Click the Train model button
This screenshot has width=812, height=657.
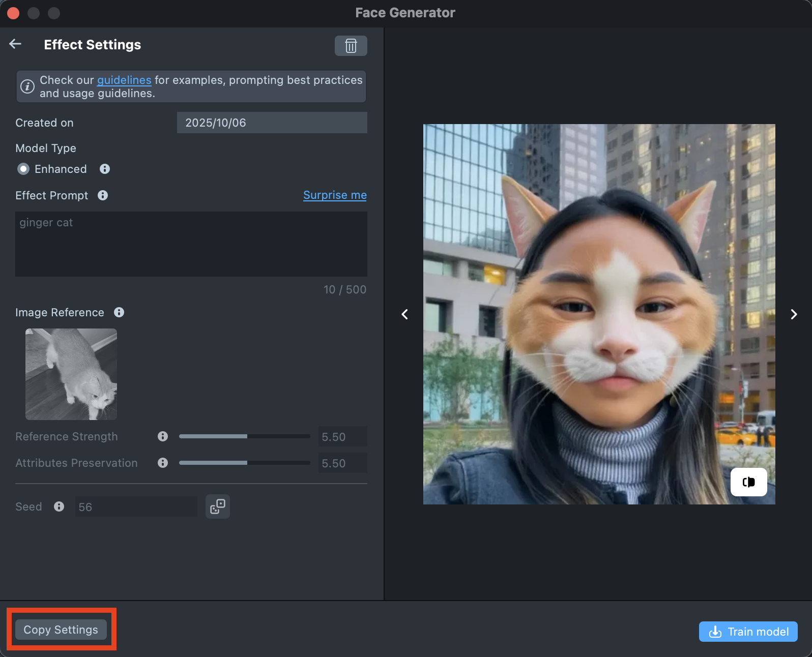[x=748, y=632]
